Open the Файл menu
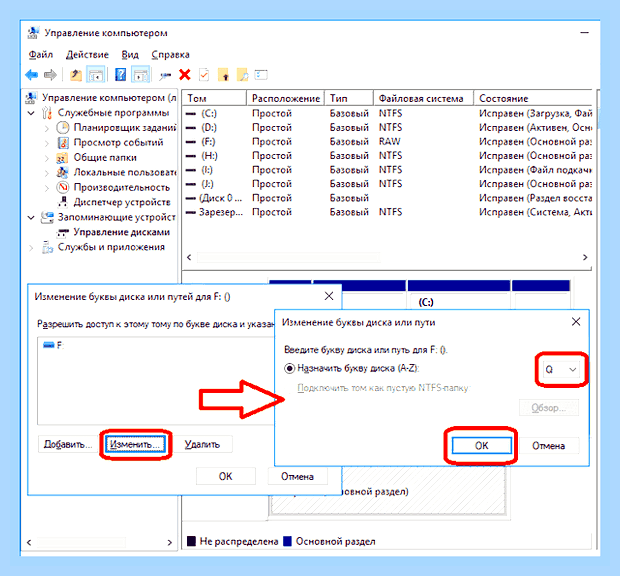The width and height of the screenshot is (620, 576). (x=41, y=55)
